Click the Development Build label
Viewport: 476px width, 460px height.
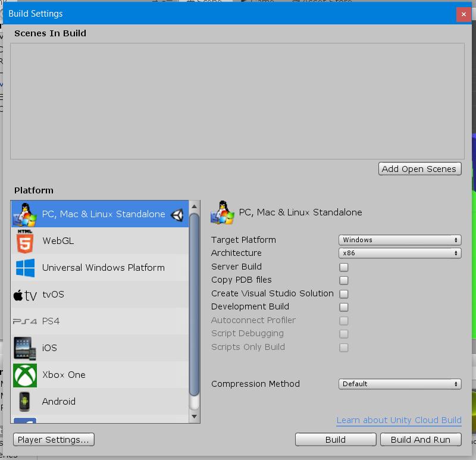(x=250, y=306)
